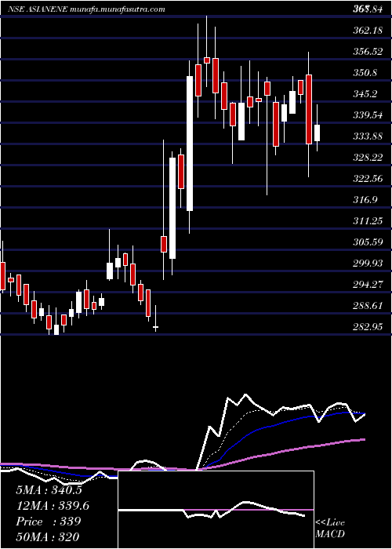Click the <<Live MACD label
The width and height of the screenshot is (392, 549).
pos(330,529)
